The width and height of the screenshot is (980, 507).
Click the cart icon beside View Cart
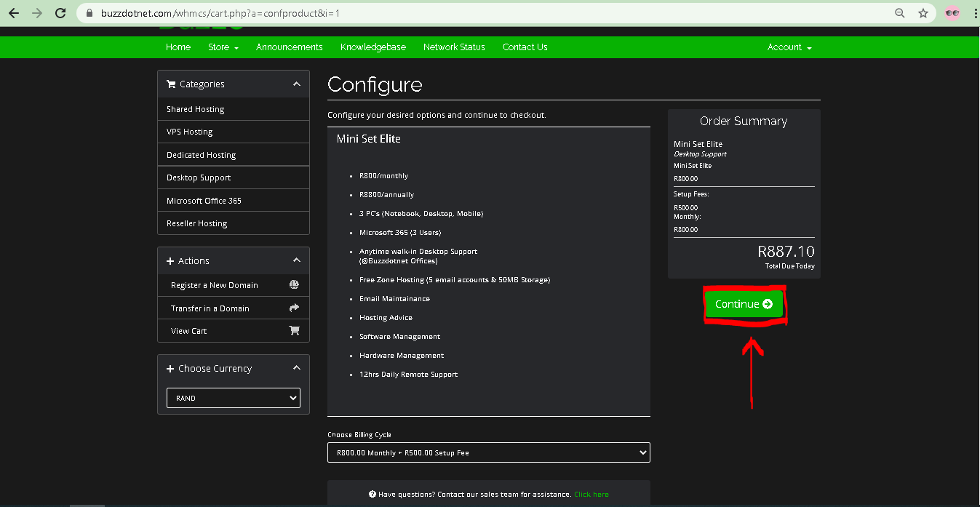pyautogui.click(x=294, y=330)
